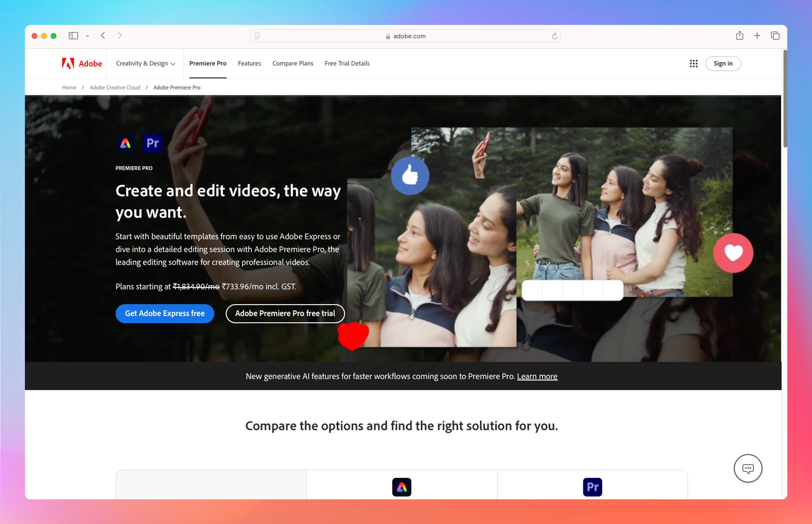Click the Get Adobe Express free button
Screen dimensions: 812x524
tap(165, 313)
